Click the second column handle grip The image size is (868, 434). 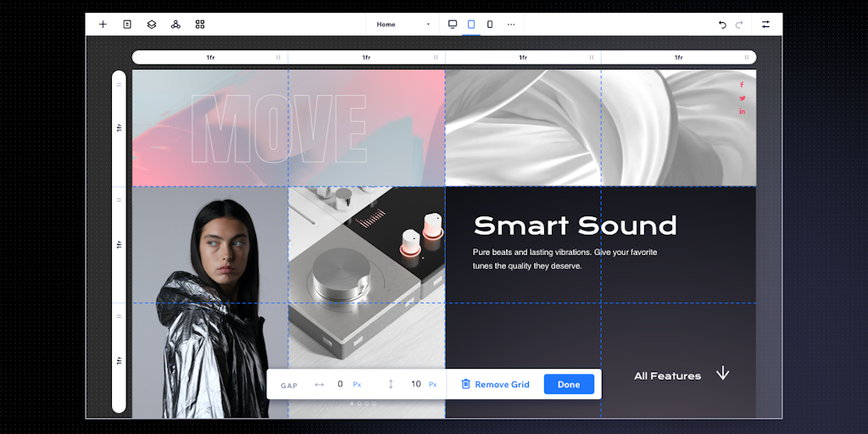tap(436, 58)
